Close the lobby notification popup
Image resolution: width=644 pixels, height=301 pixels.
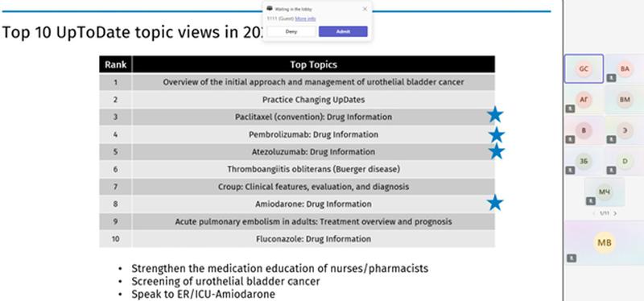click(x=365, y=9)
